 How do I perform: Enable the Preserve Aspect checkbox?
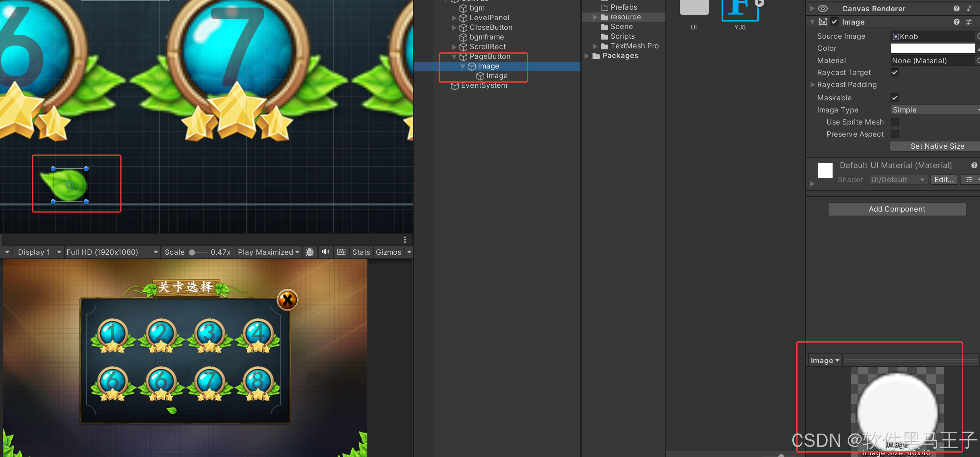click(x=895, y=134)
